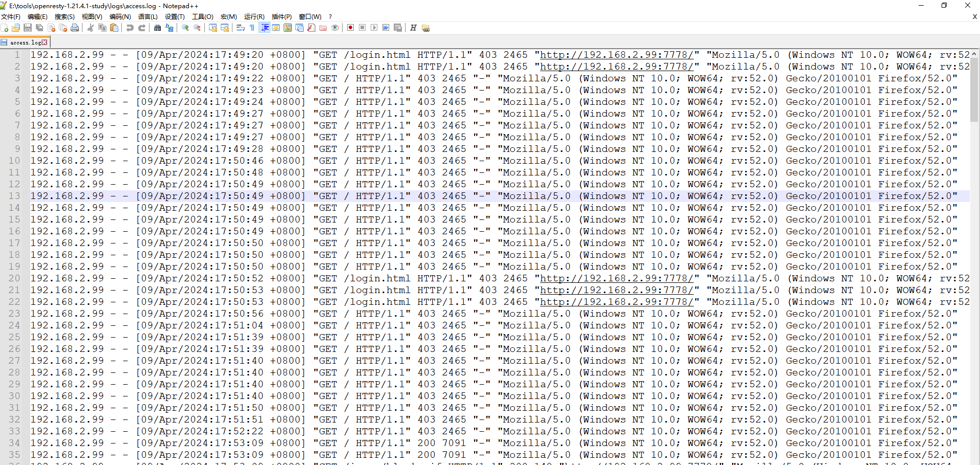
Task: Open a file using the toolbar folder icon
Action: pos(16,28)
